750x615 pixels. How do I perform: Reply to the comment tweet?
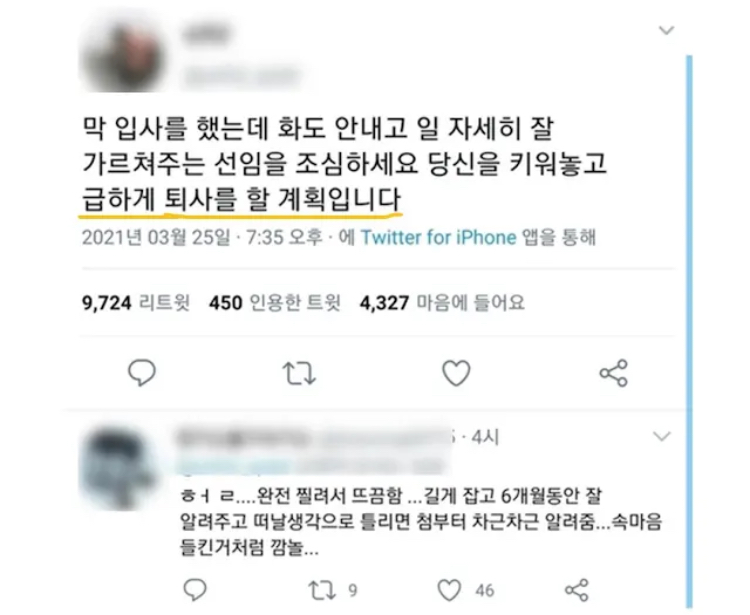tap(195, 590)
